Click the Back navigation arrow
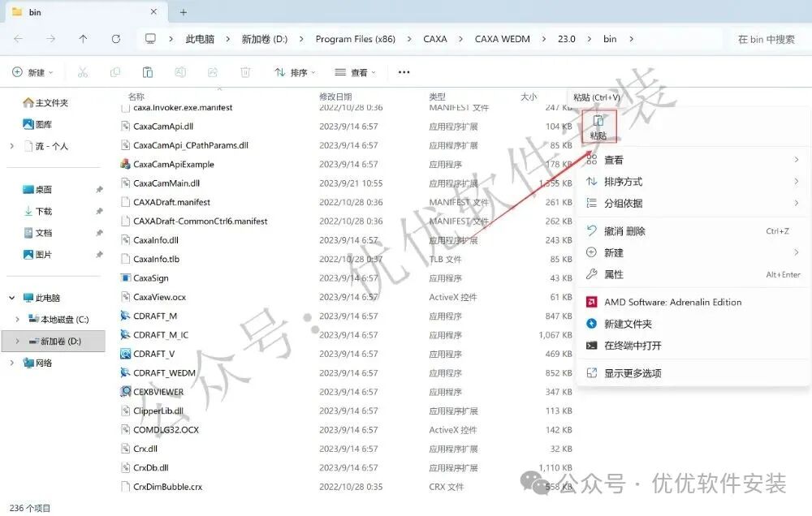Viewport: 812px width, 516px height. click(18, 39)
